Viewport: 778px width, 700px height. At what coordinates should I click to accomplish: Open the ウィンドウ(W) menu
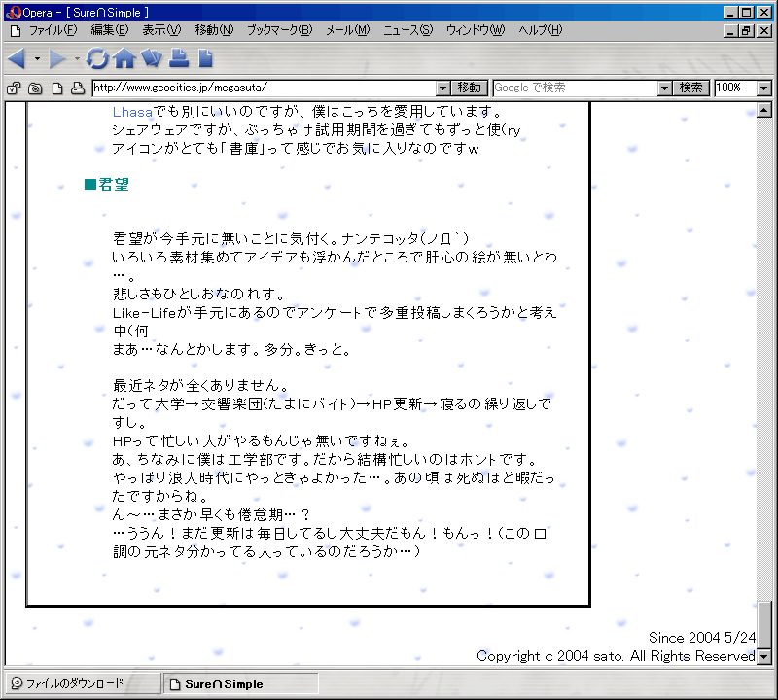pyautogui.click(x=476, y=31)
